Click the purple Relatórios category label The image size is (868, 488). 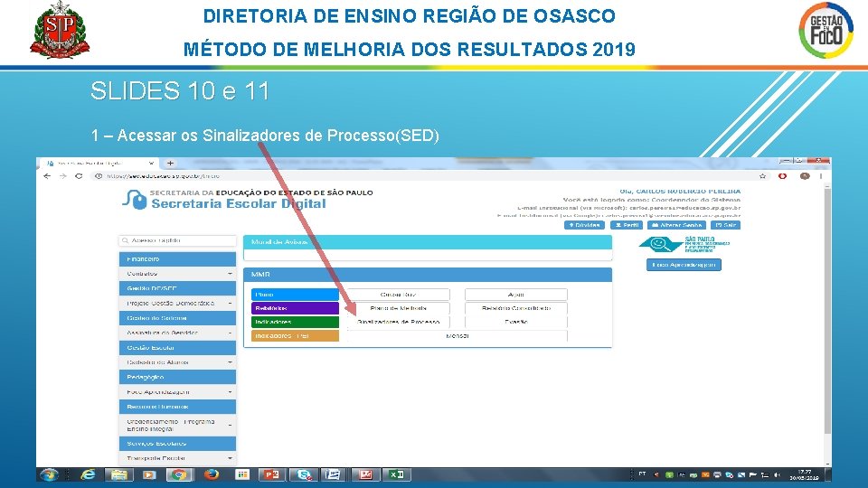click(x=295, y=308)
